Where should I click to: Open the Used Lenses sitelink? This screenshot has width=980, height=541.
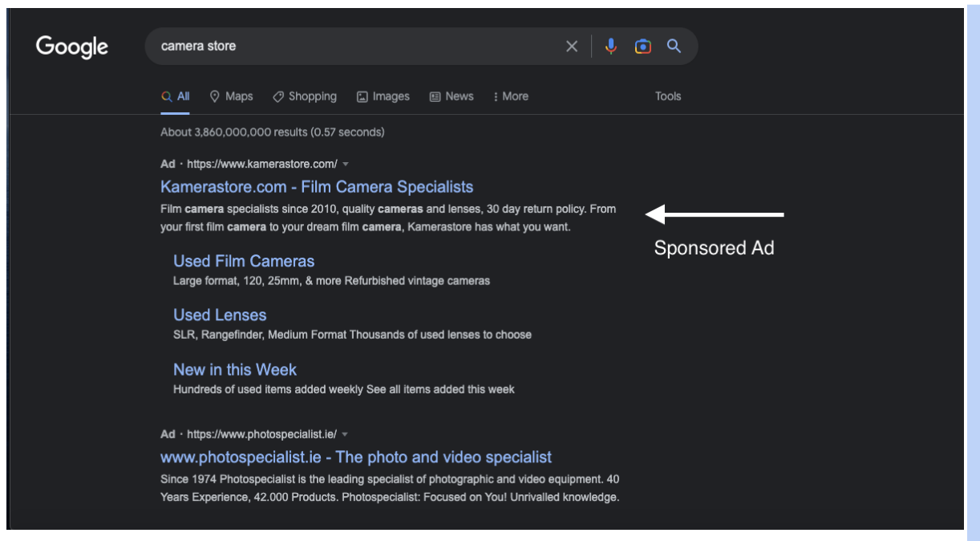(x=220, y=315)
